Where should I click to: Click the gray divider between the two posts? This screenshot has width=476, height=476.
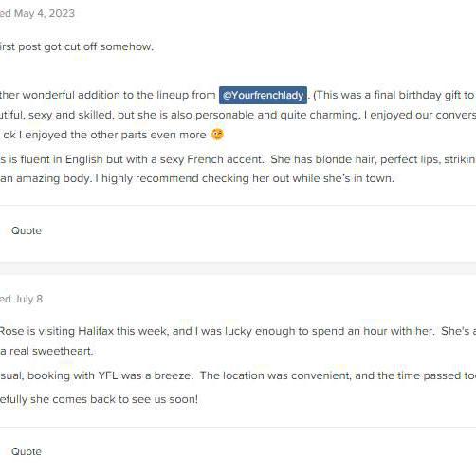point(238,268)
